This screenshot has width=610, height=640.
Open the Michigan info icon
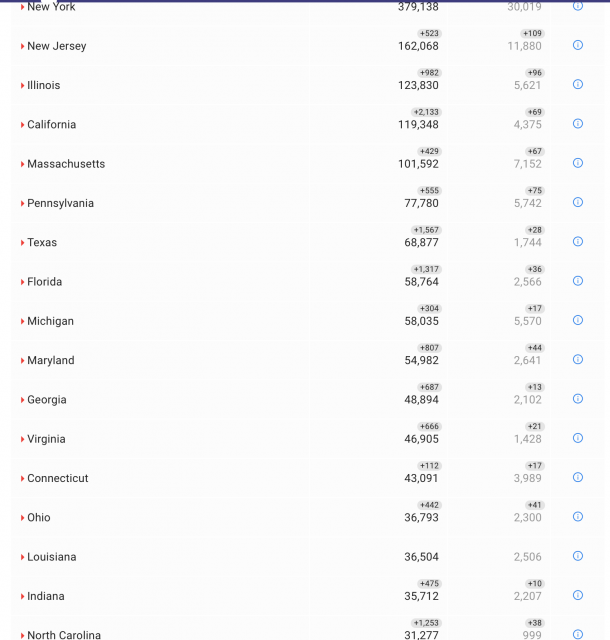(x=578, y=320)
